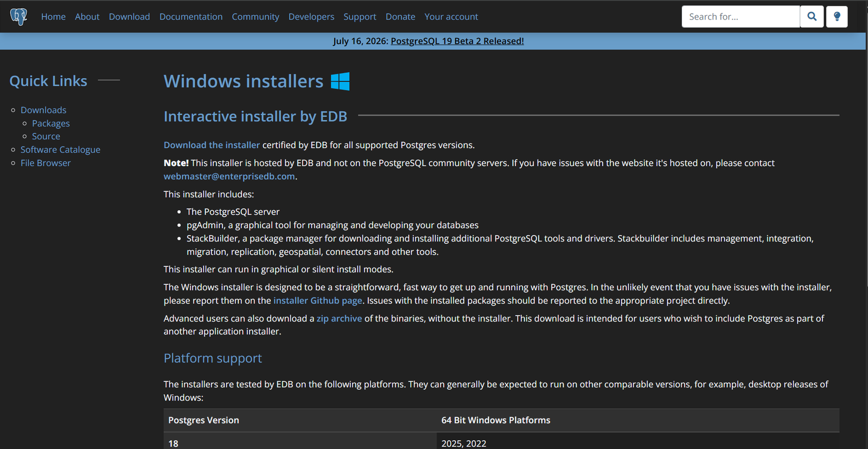This screenshot has width=868, height=449.
Task: Click the Windows logo beside the heading
Action: (340, 81)
